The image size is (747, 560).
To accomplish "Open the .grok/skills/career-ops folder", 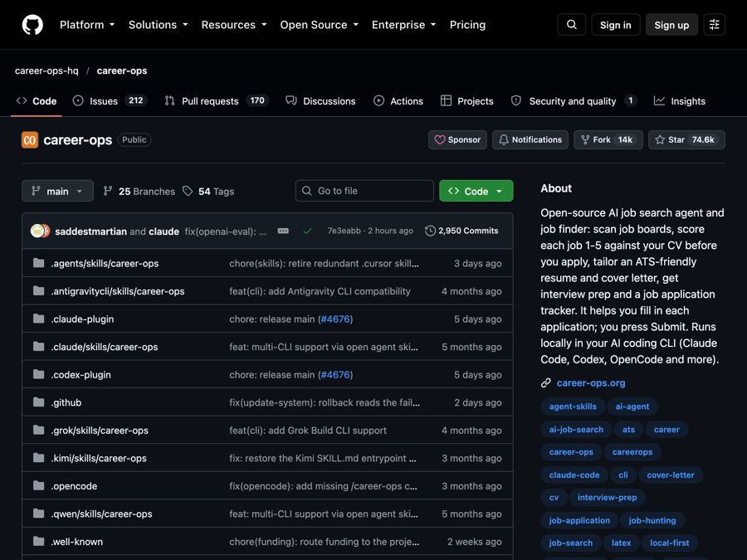I will tap(100, 431).
